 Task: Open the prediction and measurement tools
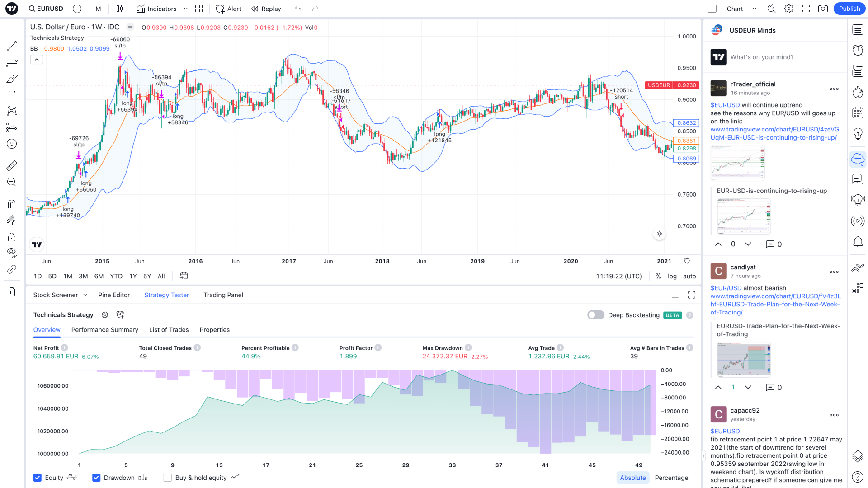(12, 127)
